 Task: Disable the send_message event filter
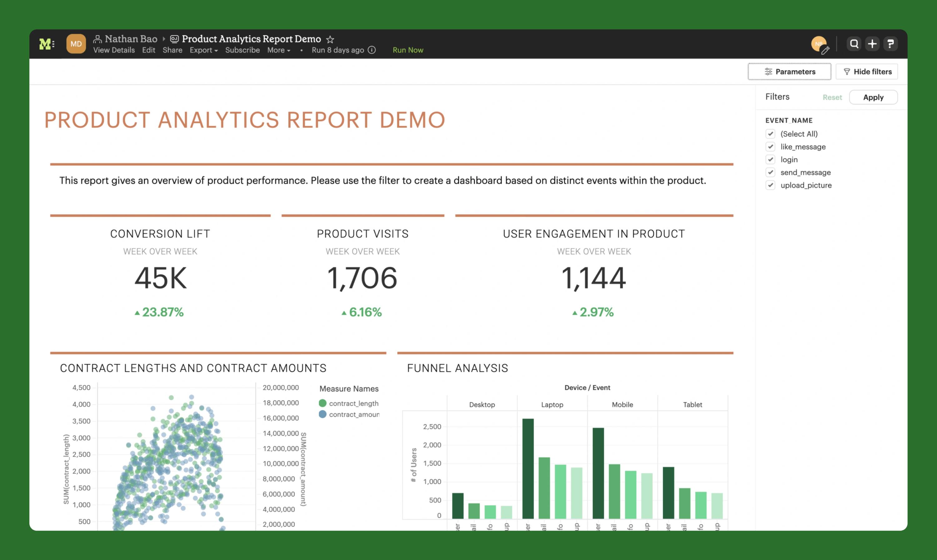coord(771,172)
